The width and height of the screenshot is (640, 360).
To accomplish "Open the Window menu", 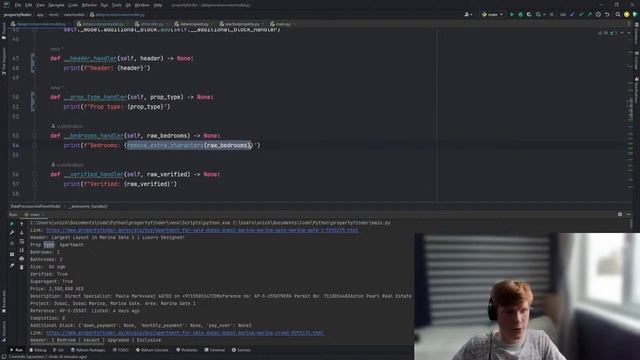I will 142,5.
